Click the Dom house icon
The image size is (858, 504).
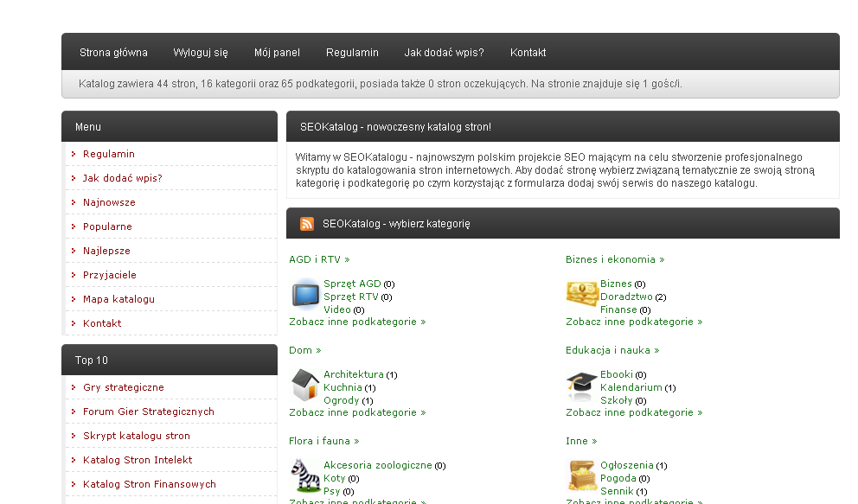pyautogui.click(x=305, y=385)
